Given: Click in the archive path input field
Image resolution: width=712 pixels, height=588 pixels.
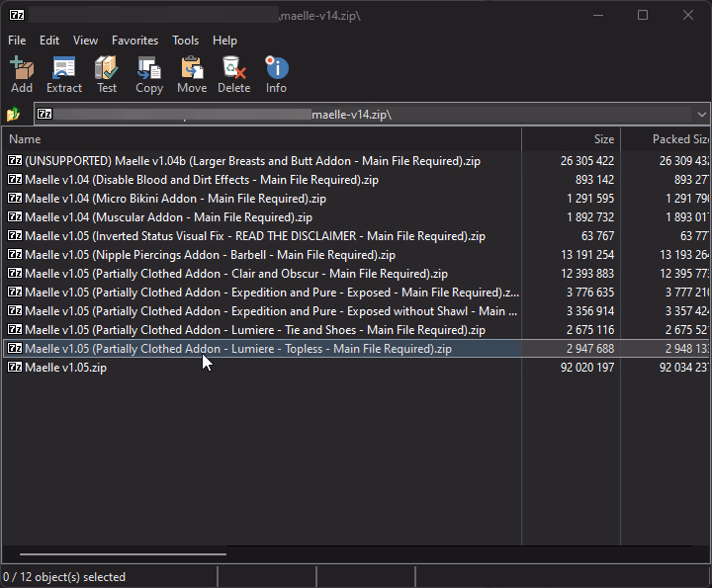Looking at the screenshot, I should (x=366, y=115).
